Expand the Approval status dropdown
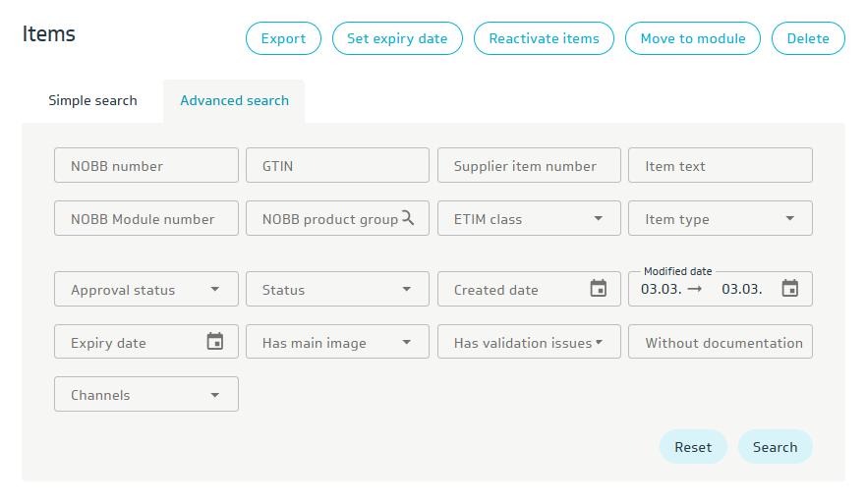The image size is (866, 504). tap(215, 290)
